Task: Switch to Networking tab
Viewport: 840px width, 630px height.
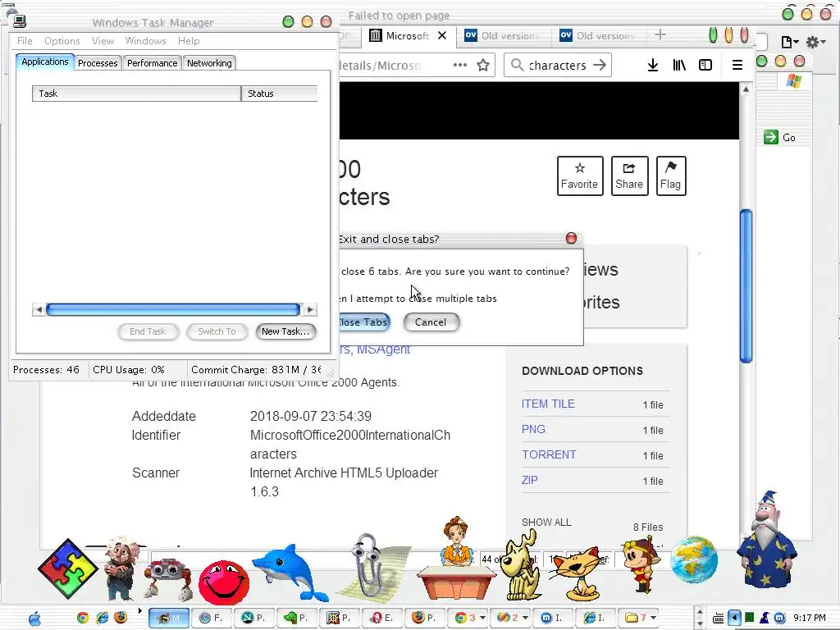Action: click(209, 62)
